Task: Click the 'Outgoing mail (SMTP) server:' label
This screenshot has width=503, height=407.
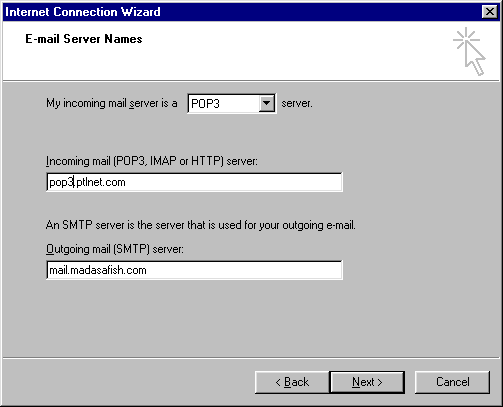Action: tap(115, 249)
